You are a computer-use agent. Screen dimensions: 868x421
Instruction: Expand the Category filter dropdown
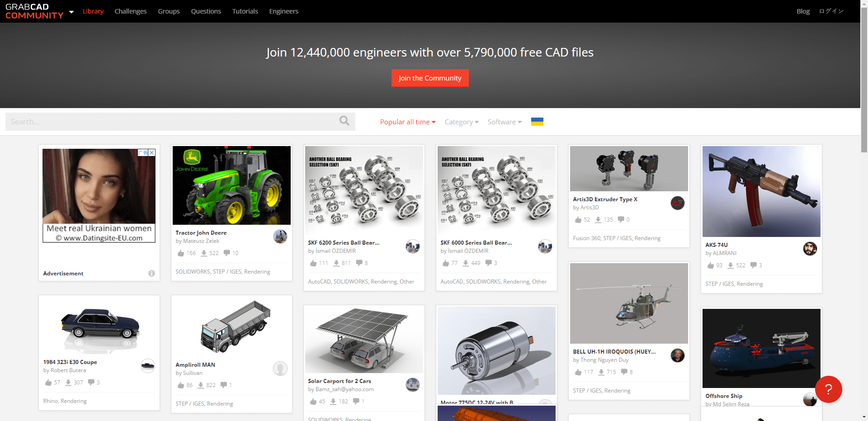tap(462, 122)
